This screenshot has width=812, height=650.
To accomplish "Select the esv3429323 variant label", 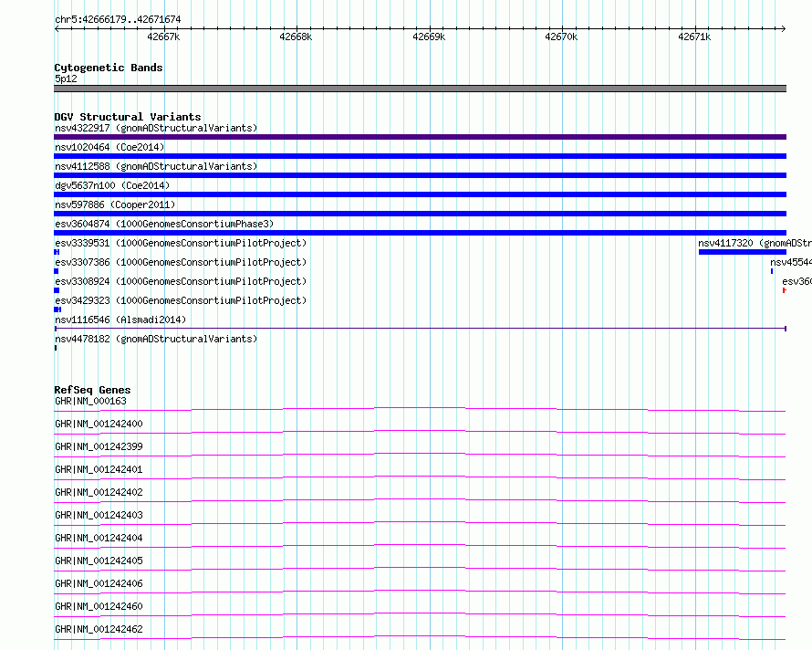I will tap(181, 300).
